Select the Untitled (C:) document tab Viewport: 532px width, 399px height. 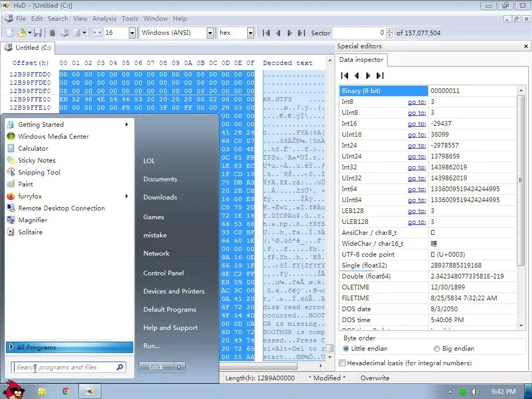pos(28,48)
